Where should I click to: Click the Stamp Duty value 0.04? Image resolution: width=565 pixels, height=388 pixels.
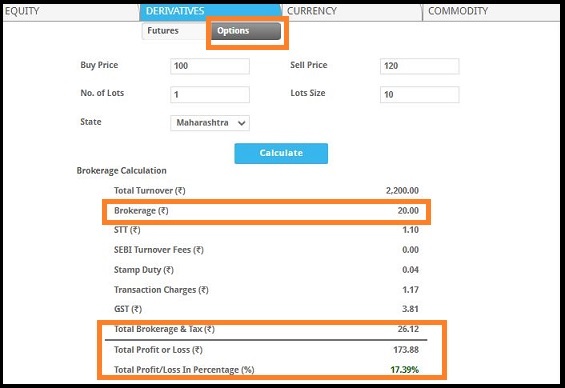(x=410, y=270)
